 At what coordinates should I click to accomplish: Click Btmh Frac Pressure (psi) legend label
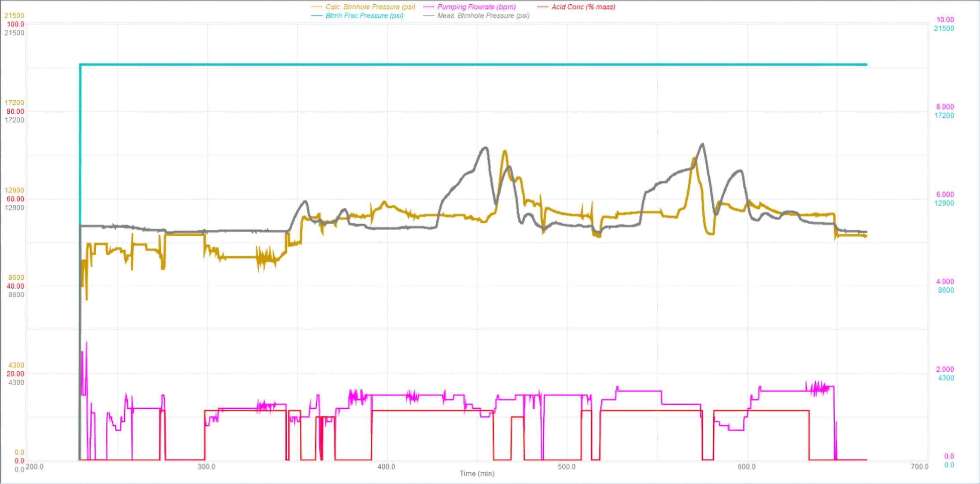pos(364,15)
